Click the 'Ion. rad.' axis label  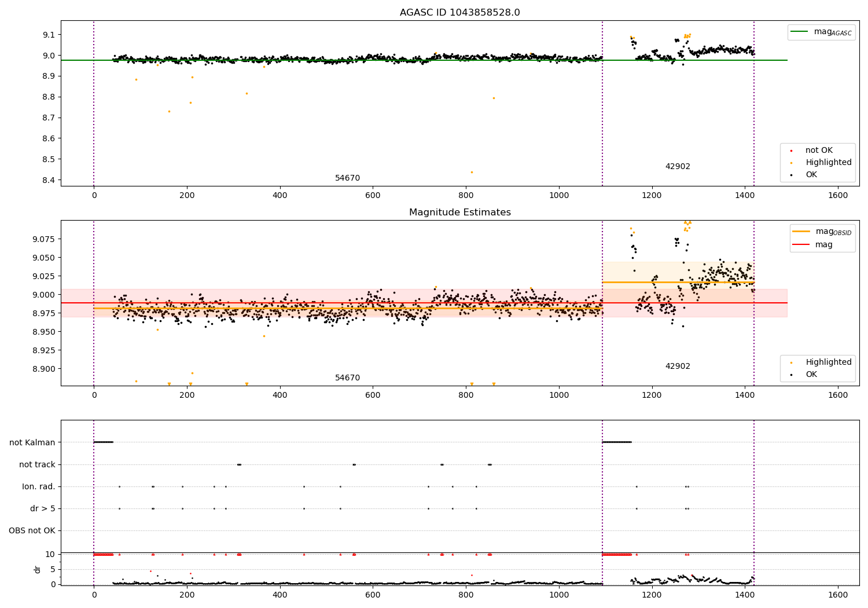[x=39, y=487]
